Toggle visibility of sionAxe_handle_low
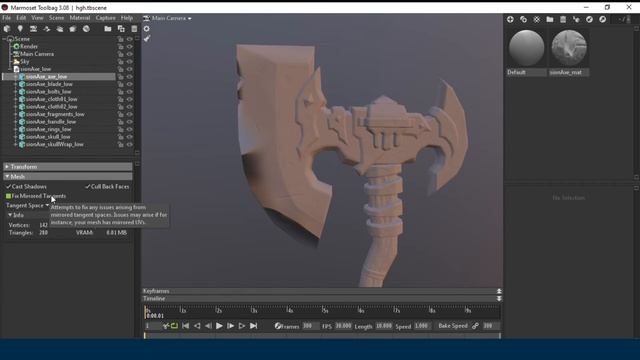 pyautogui.click(x=129, y=122)
